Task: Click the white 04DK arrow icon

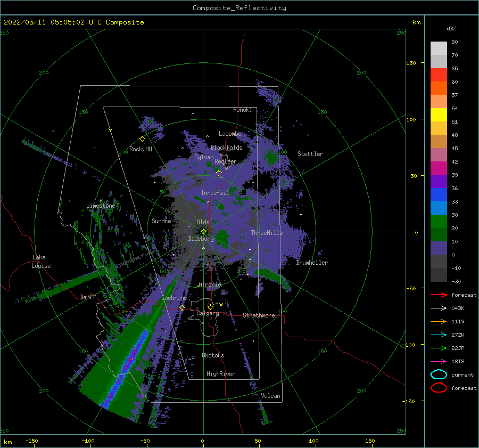Action: point(439,308)
